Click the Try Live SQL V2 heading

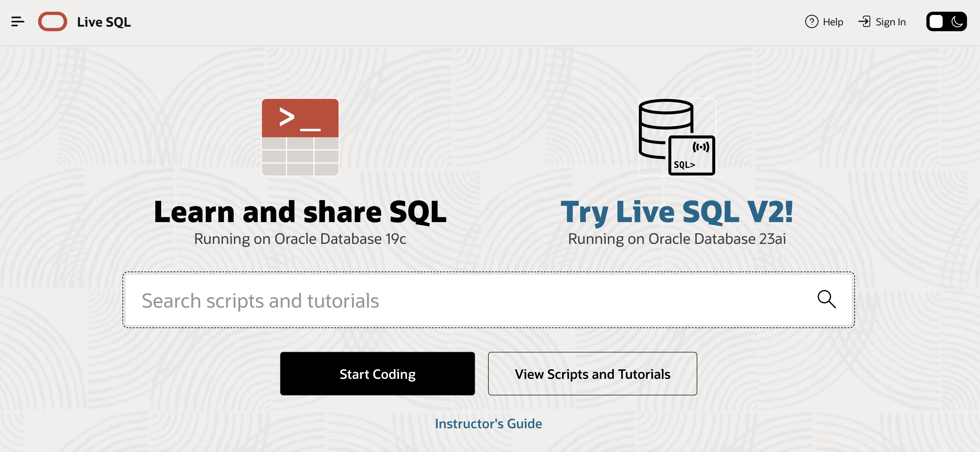click(x=677, y=212)
